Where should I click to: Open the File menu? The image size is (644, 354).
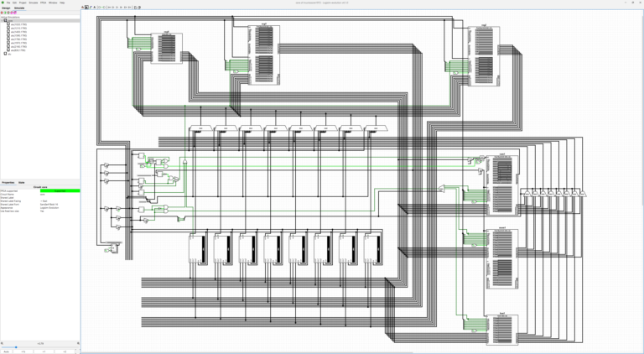point(8,3)
